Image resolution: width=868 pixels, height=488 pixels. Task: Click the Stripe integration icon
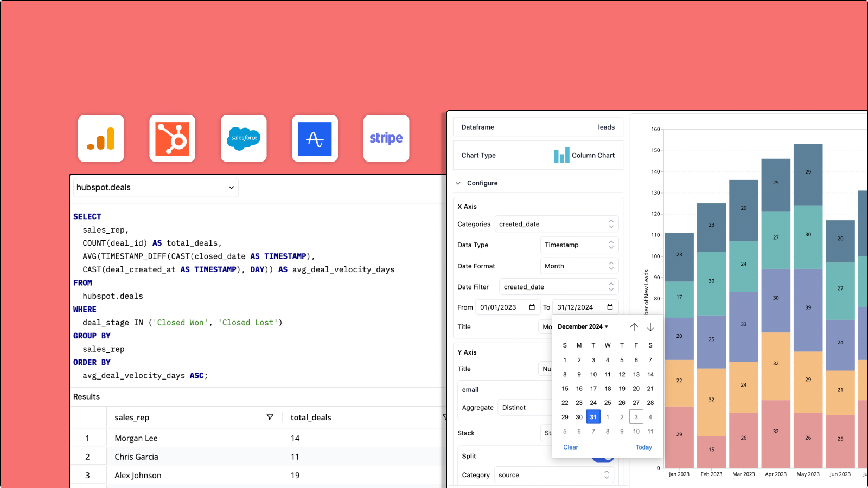pos(386,138)
